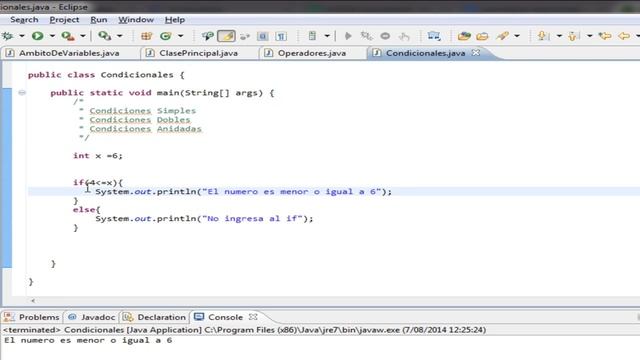This screenshot has width=640, height=360.
Task: Toggle Show Whitespace Characters pilcrow button
Action: (x=281, y=36)
